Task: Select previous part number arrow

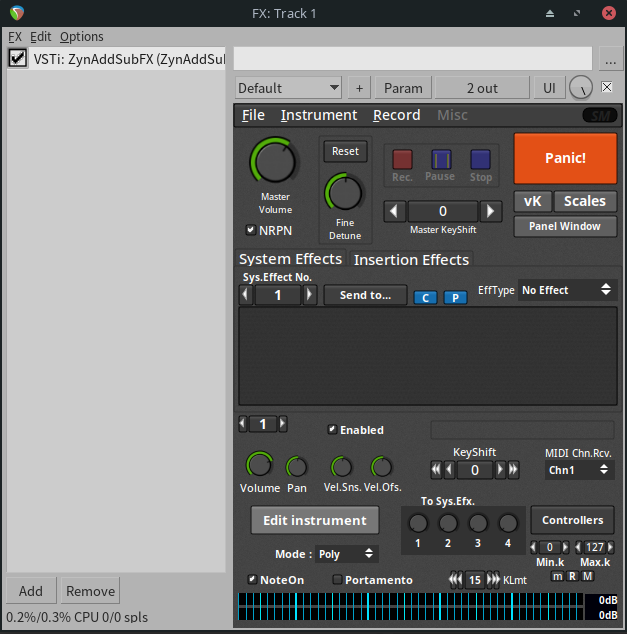Action: pos(243,424)
